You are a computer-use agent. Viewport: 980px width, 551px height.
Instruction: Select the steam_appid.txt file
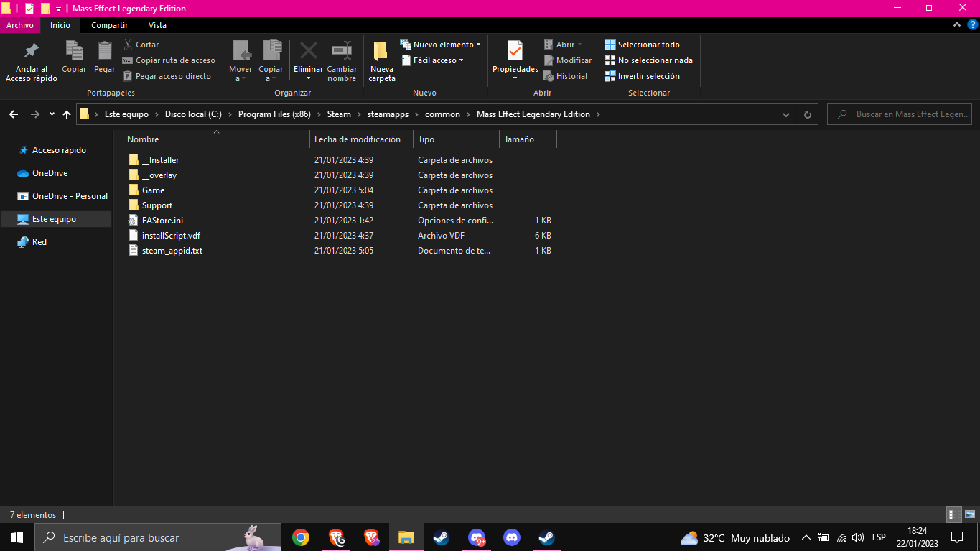pyautogui.click(x=165, y=251)
